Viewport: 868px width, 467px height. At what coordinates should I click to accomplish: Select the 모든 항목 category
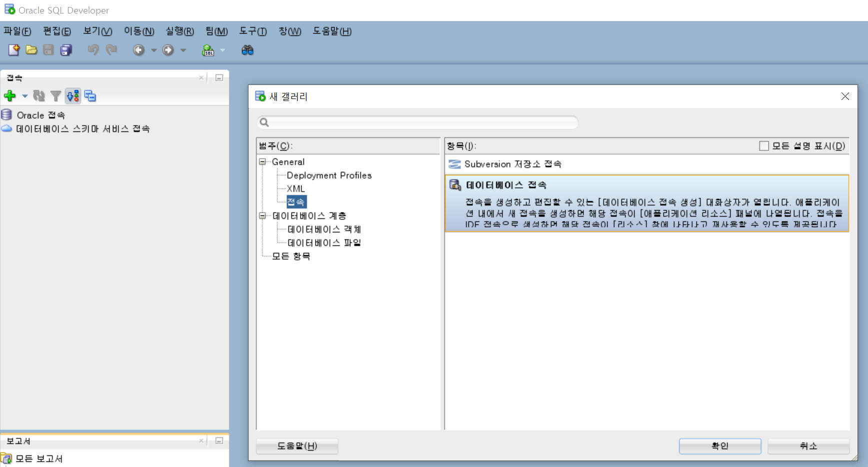point(291,256)
